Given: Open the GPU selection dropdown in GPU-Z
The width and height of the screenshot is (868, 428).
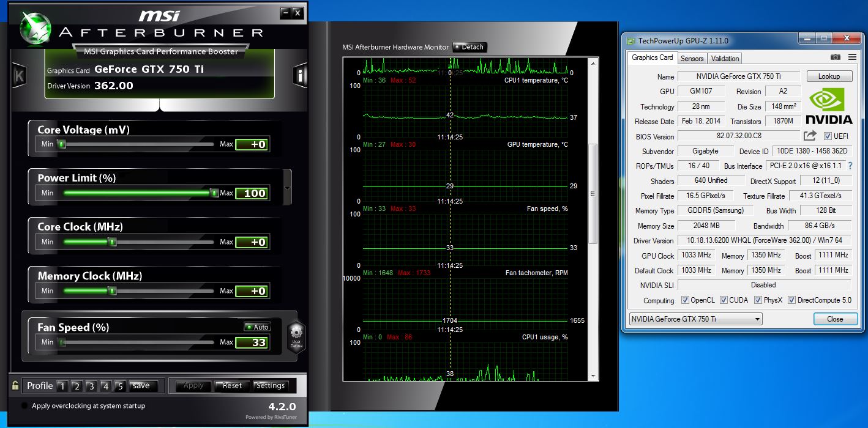Looking at the screenshot, I should pos(695,319).
